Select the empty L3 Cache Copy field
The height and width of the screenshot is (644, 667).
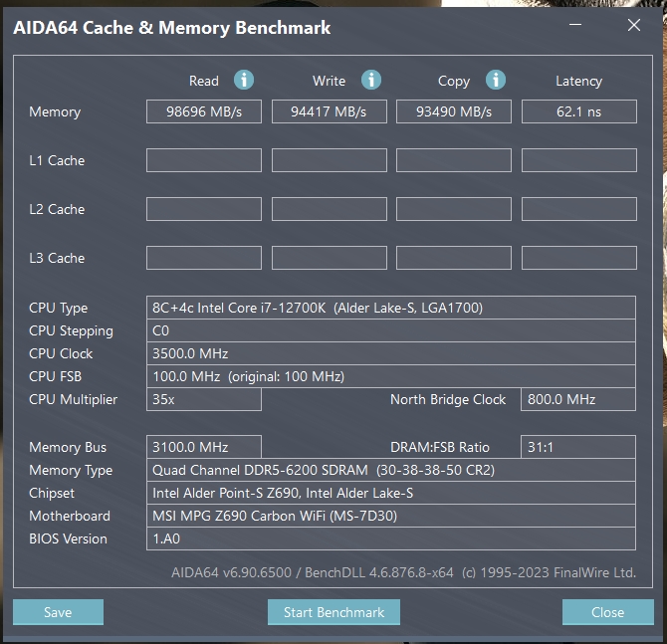tap(454, 258)
